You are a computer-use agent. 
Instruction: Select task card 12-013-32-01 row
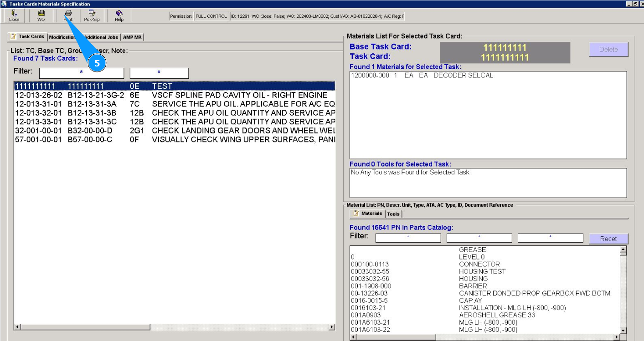pyautogui.click(x=175, y=113)
